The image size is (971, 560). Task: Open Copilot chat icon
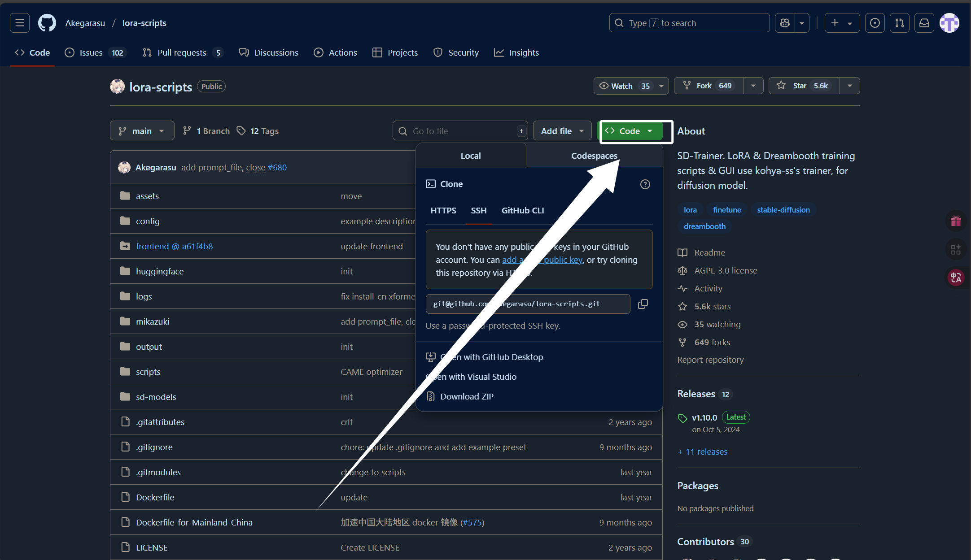785,23
